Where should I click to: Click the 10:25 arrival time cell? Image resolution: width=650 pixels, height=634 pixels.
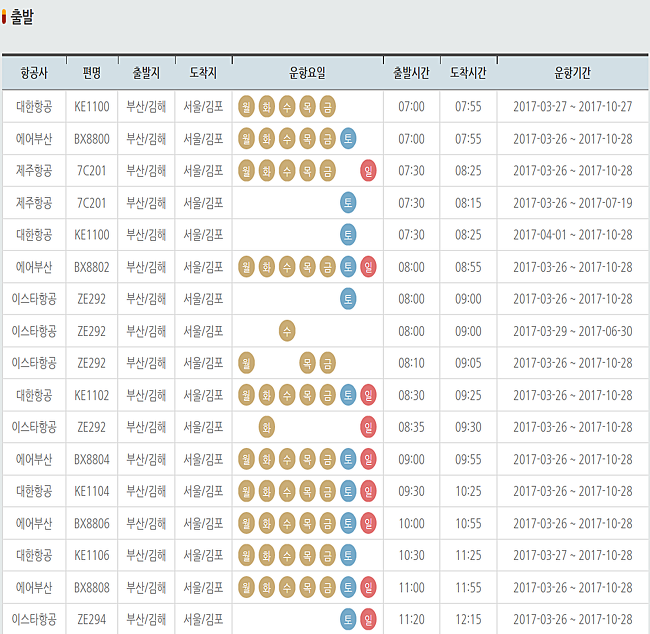coord(468,491)
